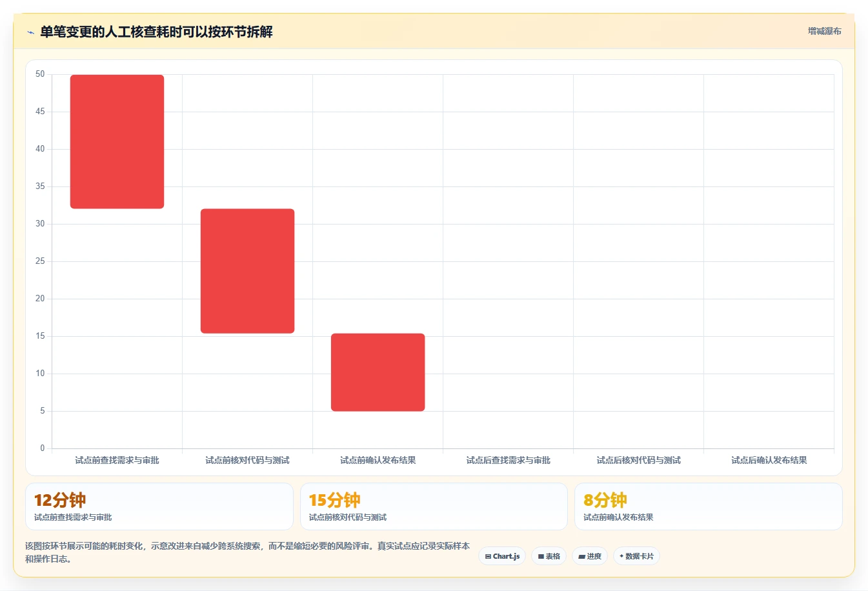The image size is (868, 591).
Task: Click the 进度 tag chip
Action: (590, 556)
